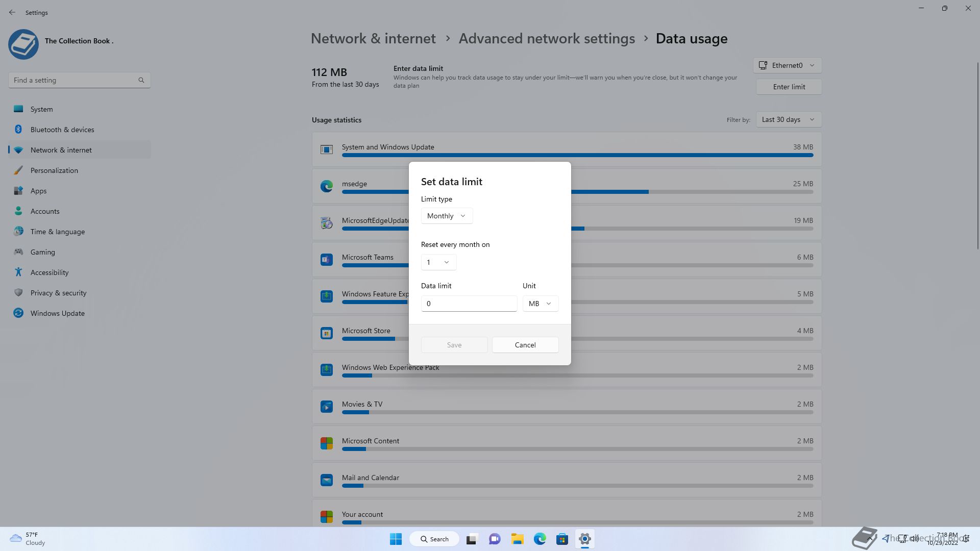This screenshot has width=980, height=551.
Task: Expand the monthly reset day dropdown
Action: tap(438, 262)
